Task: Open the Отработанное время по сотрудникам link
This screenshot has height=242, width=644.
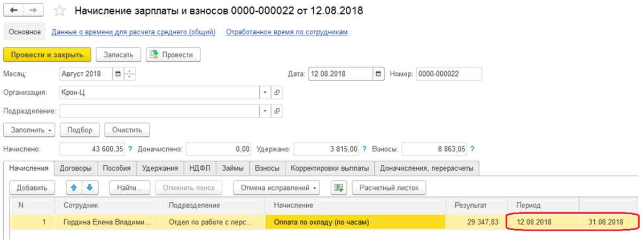Action: click(x=287, y=32)
